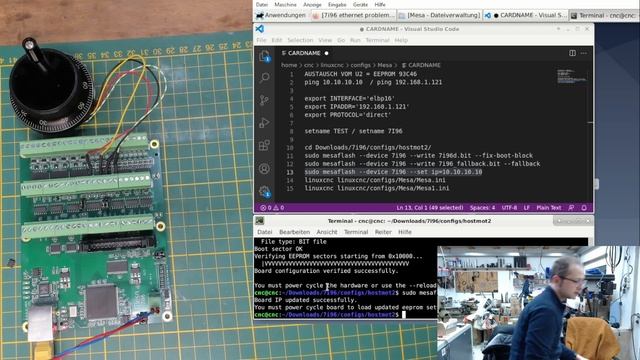
Task: Open the editor More Actions ellipsis
Action: 584,53
